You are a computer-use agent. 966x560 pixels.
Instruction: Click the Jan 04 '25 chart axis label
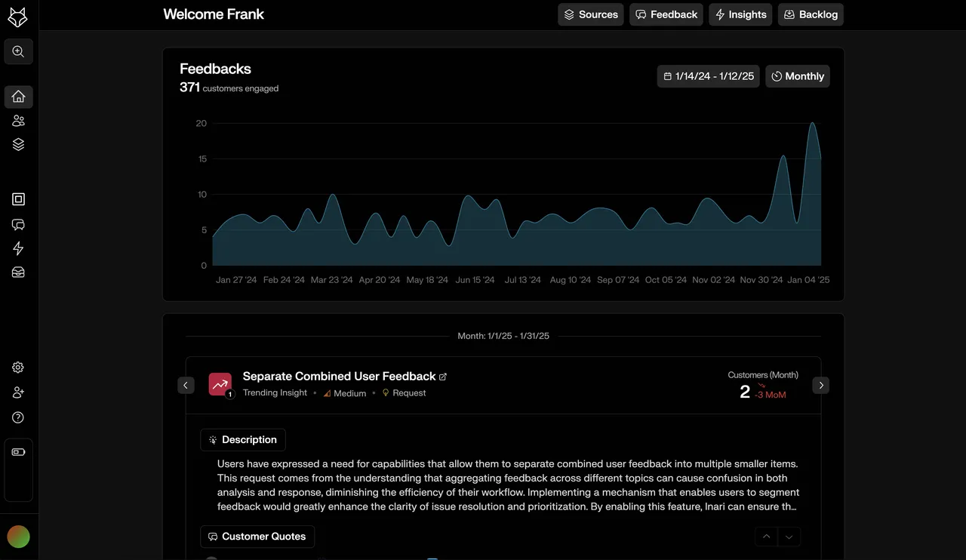pyautogui.click(x=808, y=280)
